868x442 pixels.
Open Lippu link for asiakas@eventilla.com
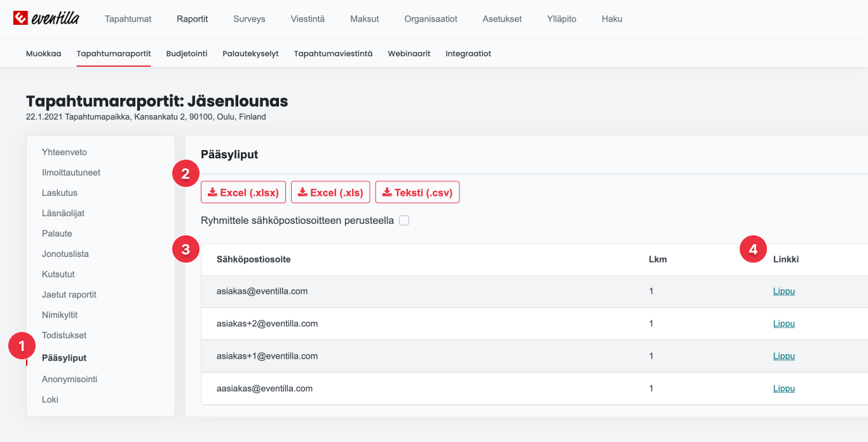[784, 291]
